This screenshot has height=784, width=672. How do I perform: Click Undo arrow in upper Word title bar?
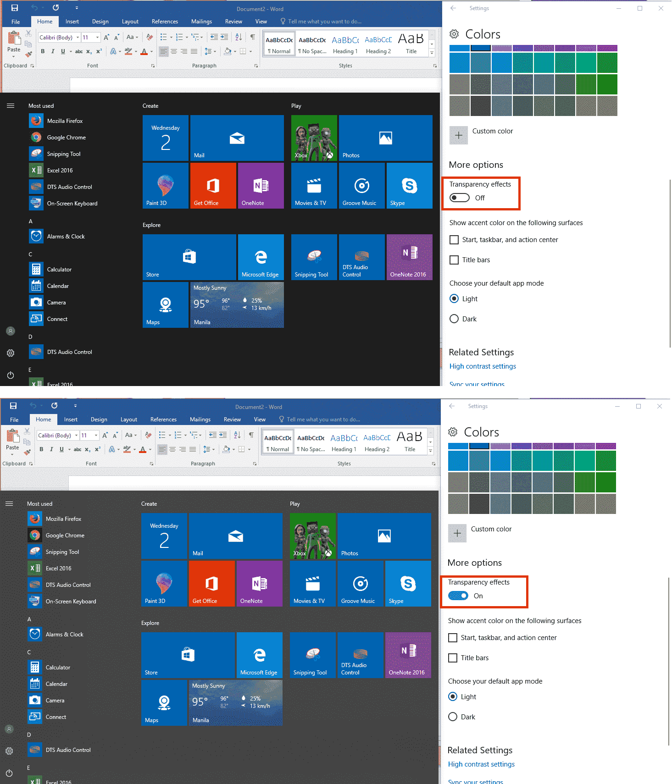34,8
